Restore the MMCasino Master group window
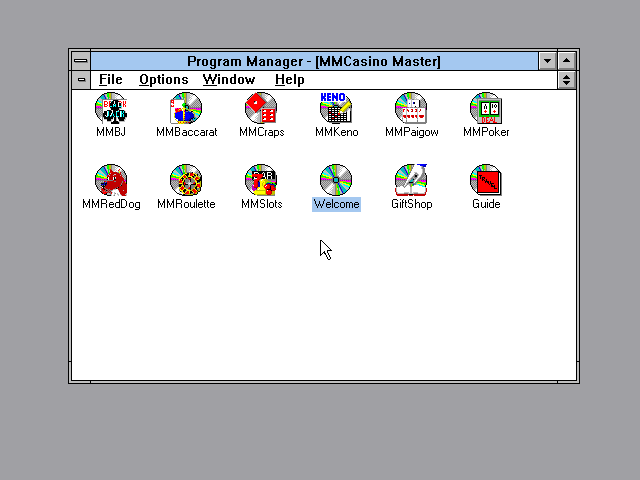Image resolution: width=640 pixels, height=480 pixels. 567,80
